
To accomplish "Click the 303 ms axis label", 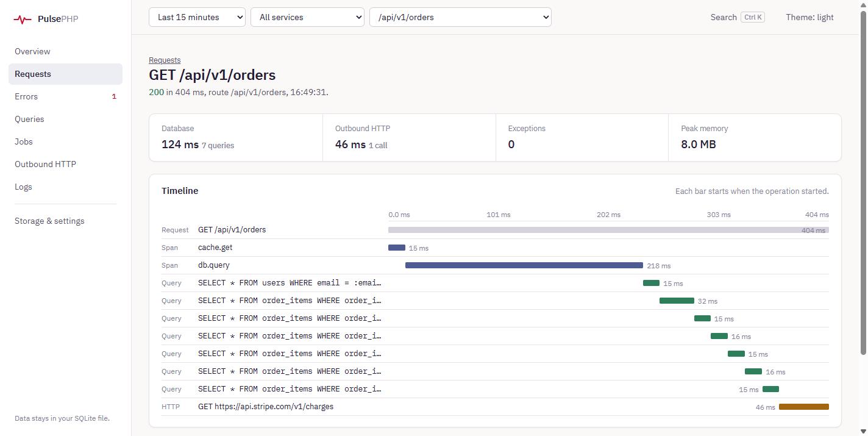I will tap(719, 215).
